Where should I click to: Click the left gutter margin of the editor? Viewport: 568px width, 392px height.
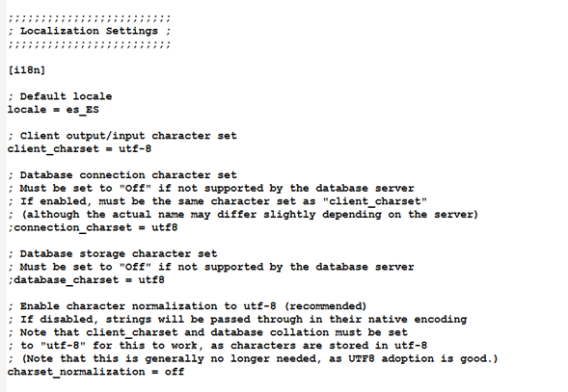click(3, 196)
